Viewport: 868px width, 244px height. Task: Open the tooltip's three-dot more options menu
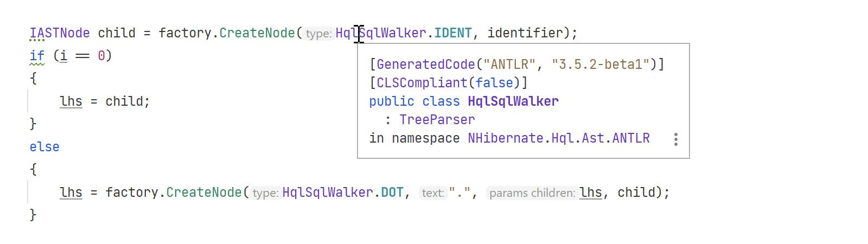[675, 139]
